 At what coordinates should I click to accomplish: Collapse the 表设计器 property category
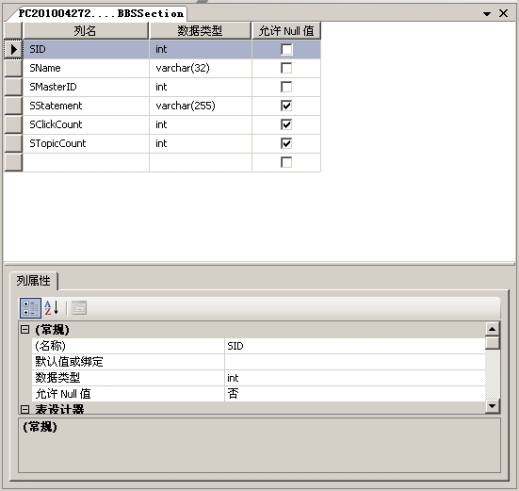tap(25, 409)
